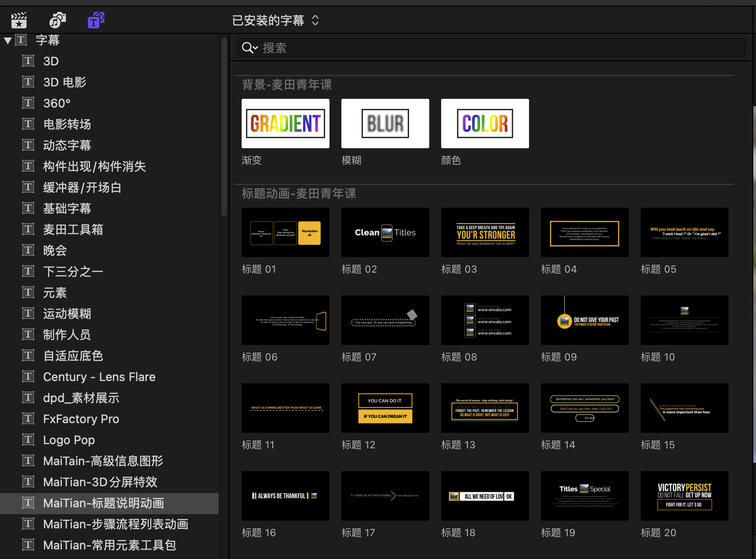Select the 标题 01 title thumbnail
Image resolution: width=756 pixels, height=559 pixels.
(286, 232)
